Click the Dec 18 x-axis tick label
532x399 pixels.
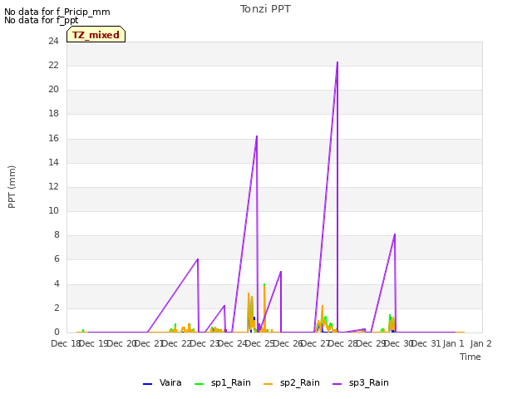[66, 343]
